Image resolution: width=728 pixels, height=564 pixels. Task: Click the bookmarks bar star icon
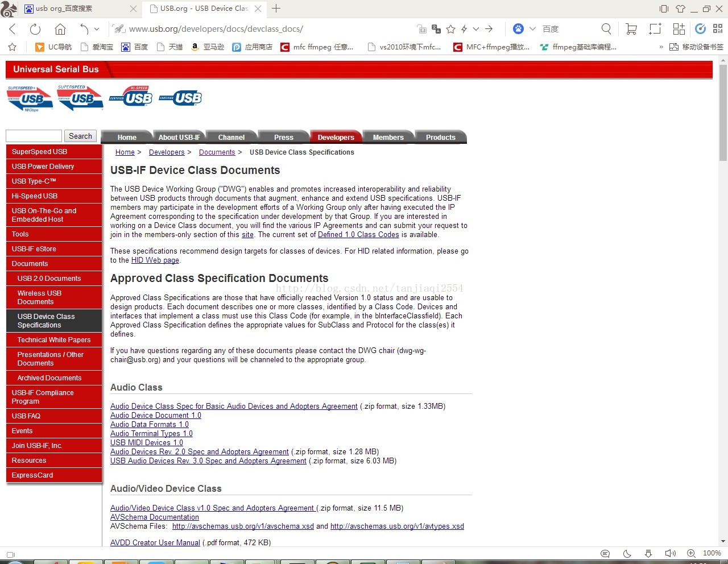pyautogui.click(x=13, y=47)
